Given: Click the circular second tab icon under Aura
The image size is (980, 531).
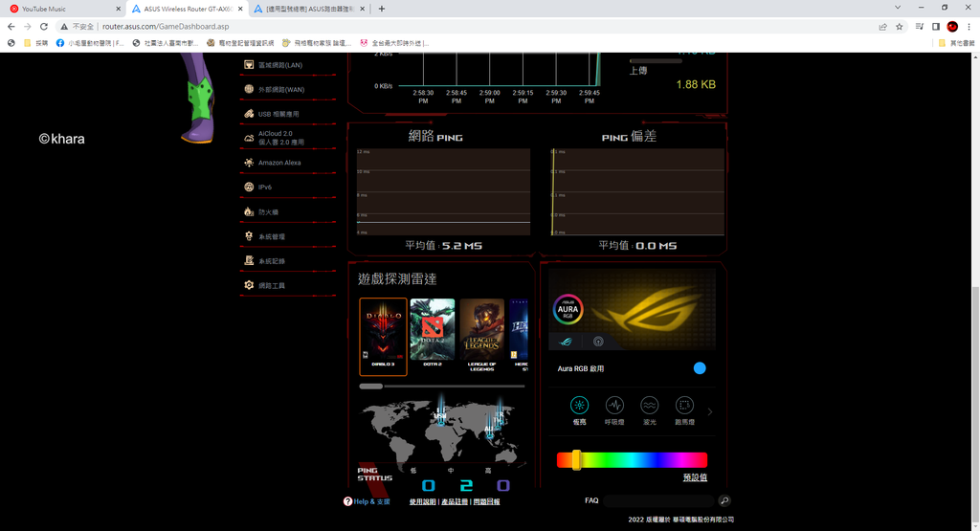Looking at the screenshot, I should click(598, 342).
